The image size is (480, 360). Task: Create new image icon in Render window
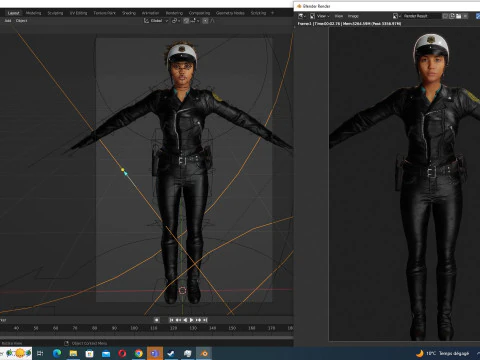pos(452,16)
